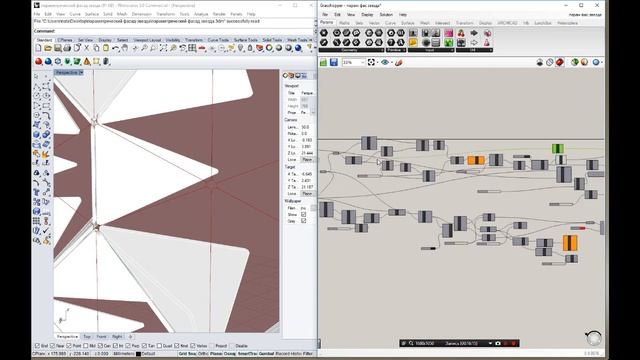Click the Zoom Extents icon in Rhino toolbar
The image size is (640, 360).
pyautogui.click(x=163, y=48)
